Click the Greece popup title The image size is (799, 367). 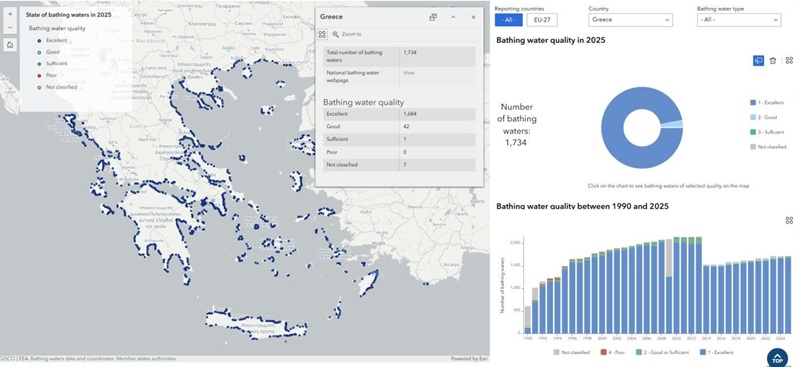[x=331, y=17]
